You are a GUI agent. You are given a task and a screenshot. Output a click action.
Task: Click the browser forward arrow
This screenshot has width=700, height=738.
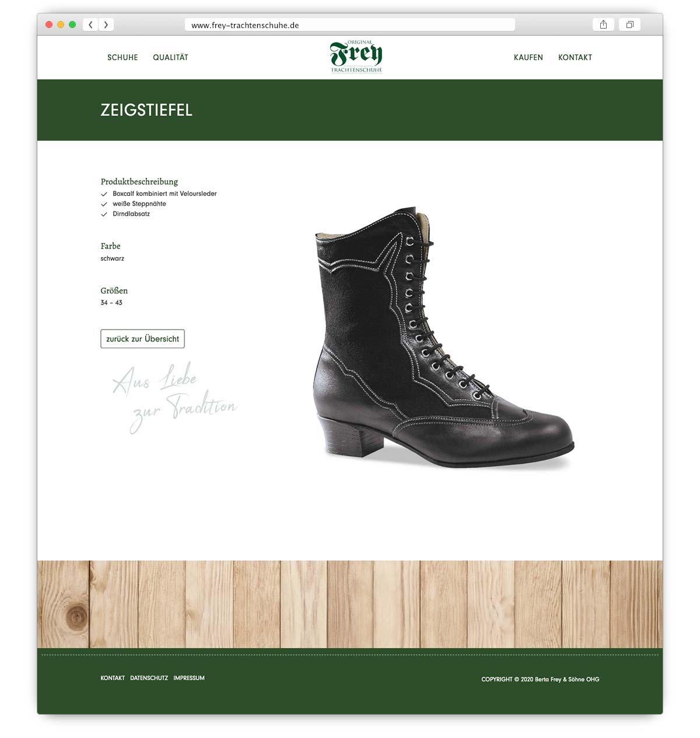pyautogui.click(x=106, y=25)
